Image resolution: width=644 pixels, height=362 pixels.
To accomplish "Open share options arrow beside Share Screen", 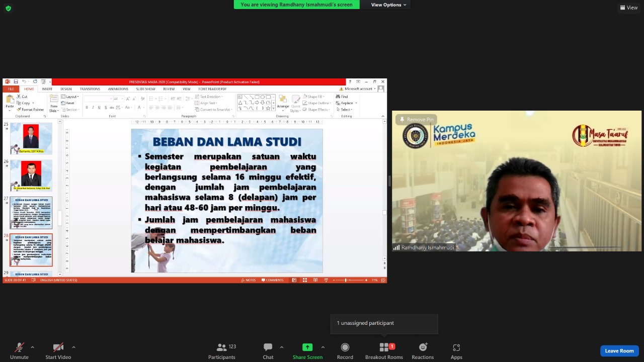I will click(323, 347).
